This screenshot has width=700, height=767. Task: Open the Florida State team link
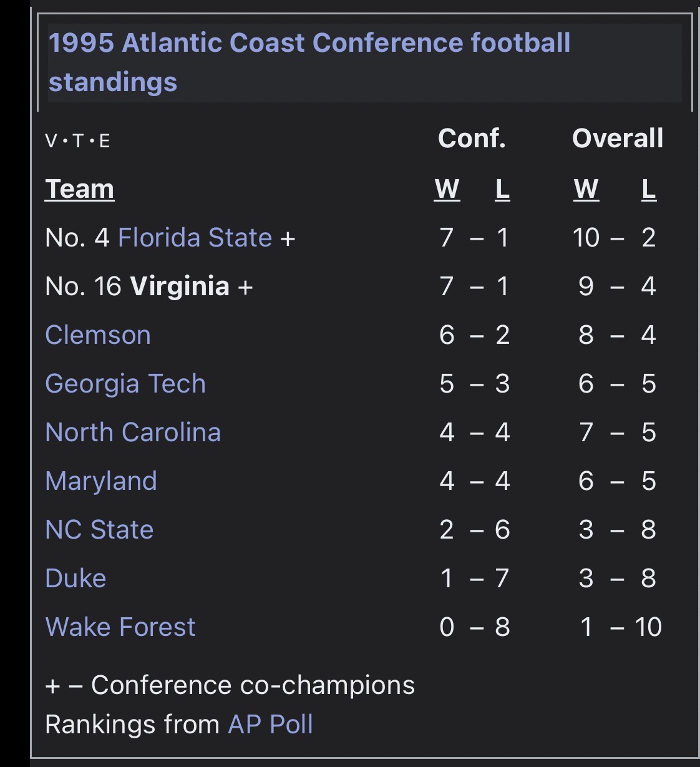coord(195,238)
